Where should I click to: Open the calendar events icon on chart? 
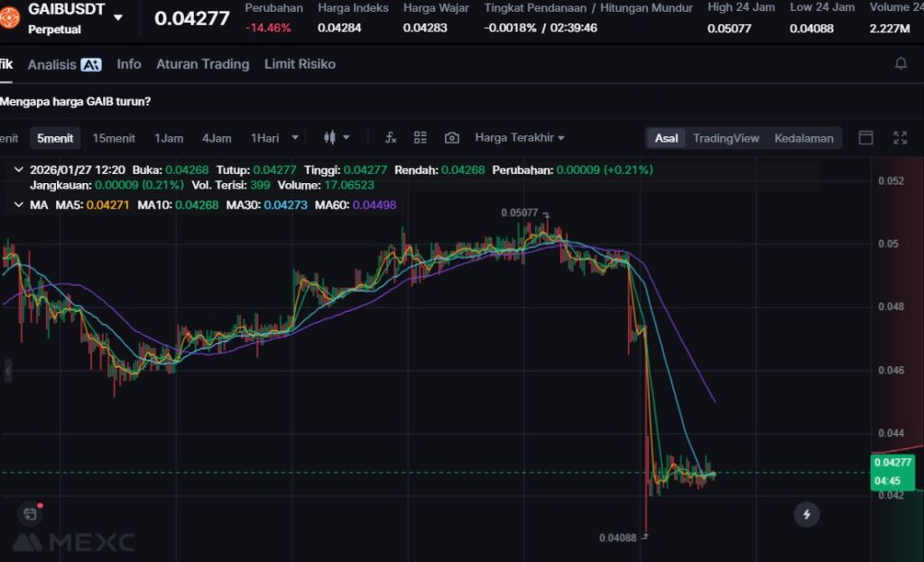pos(31,514)
